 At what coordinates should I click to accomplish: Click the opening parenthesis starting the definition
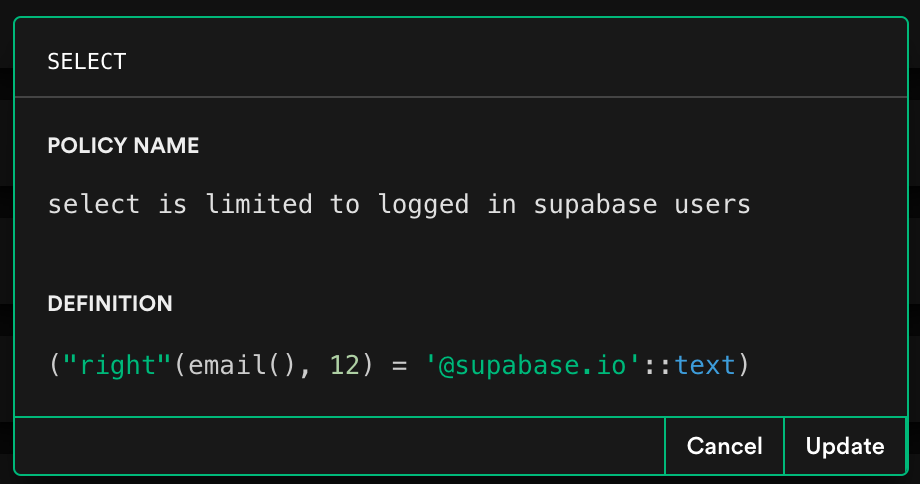pos(54,365)
